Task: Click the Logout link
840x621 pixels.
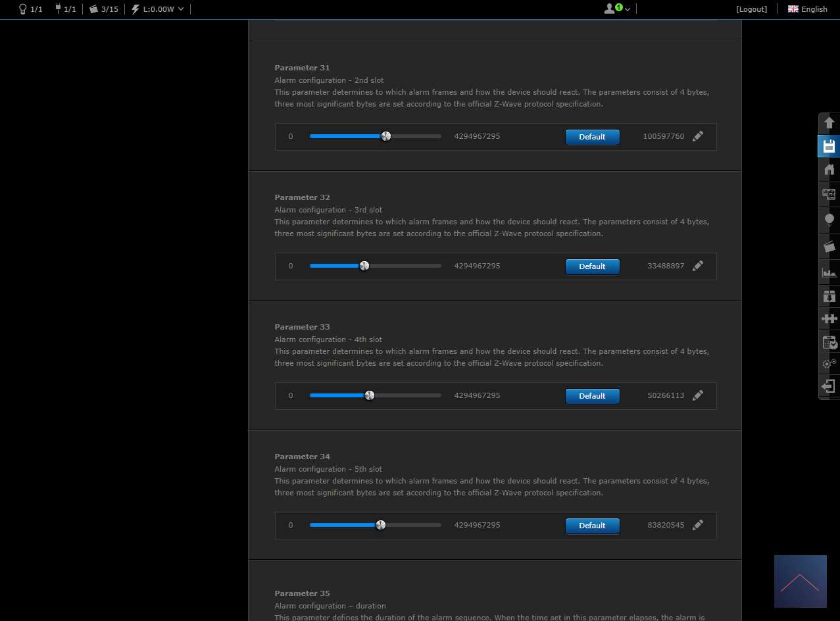Action: [x=751, y=9]
